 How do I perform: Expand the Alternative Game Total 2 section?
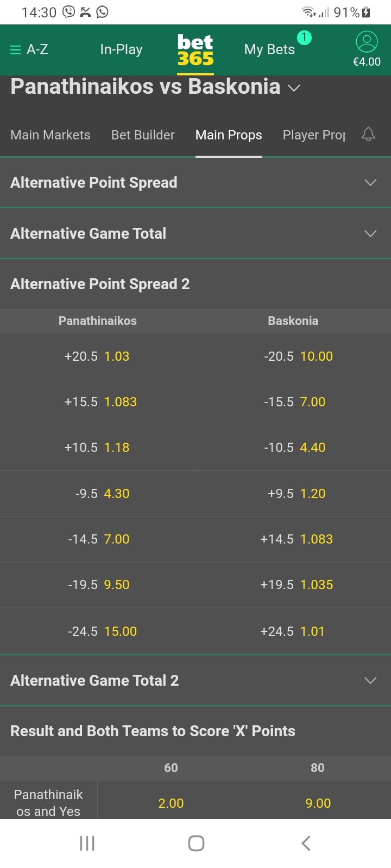(x=195, y=680)
